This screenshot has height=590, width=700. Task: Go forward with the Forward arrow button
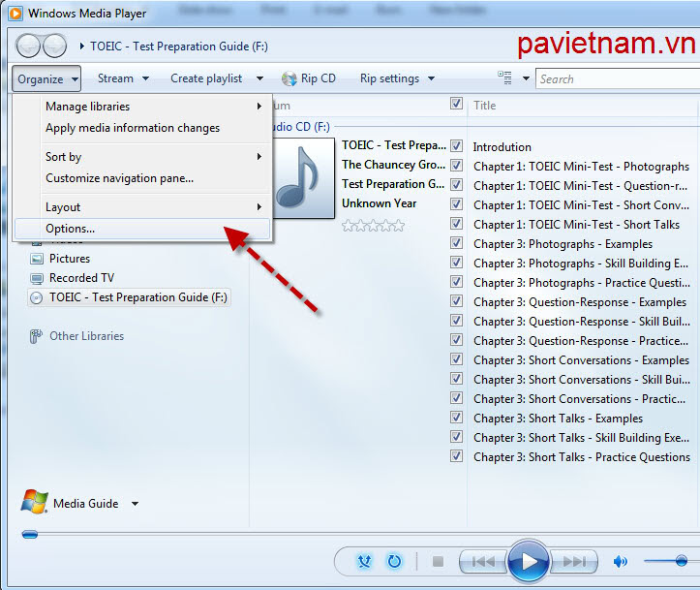tap(54, 46)
